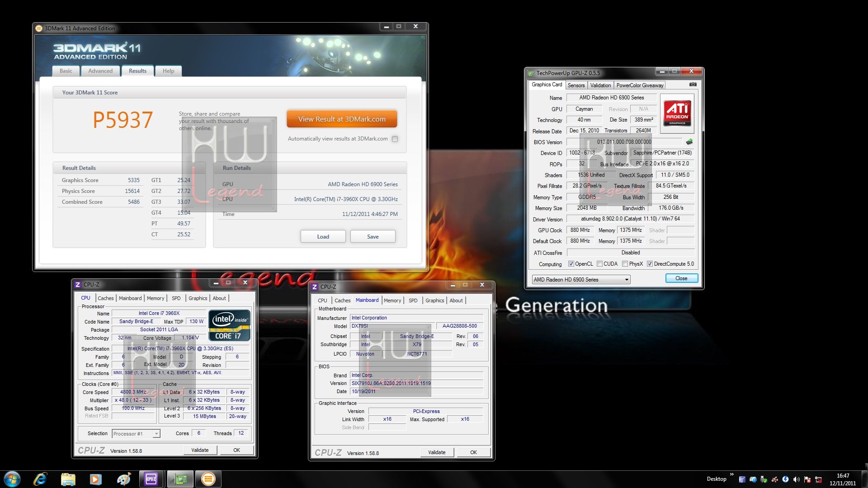Click the blue lightning bolt tray icon
868x488 pixels.
click(785, 479)
